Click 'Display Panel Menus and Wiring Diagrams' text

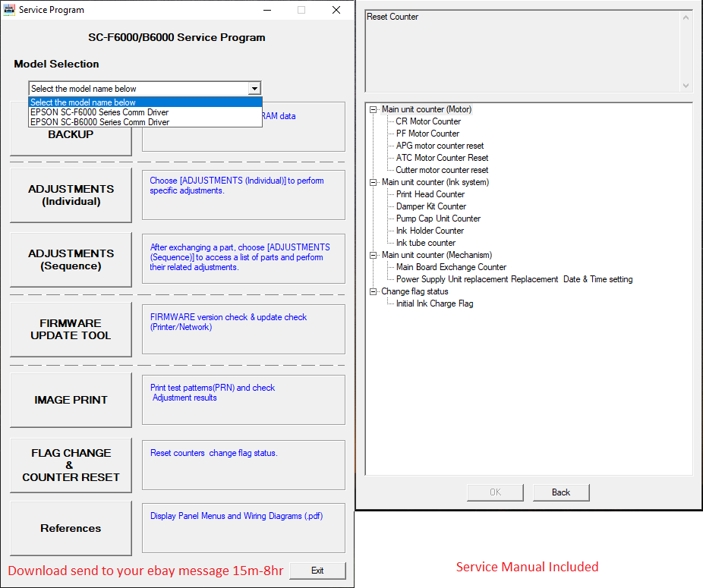(236, 516)
